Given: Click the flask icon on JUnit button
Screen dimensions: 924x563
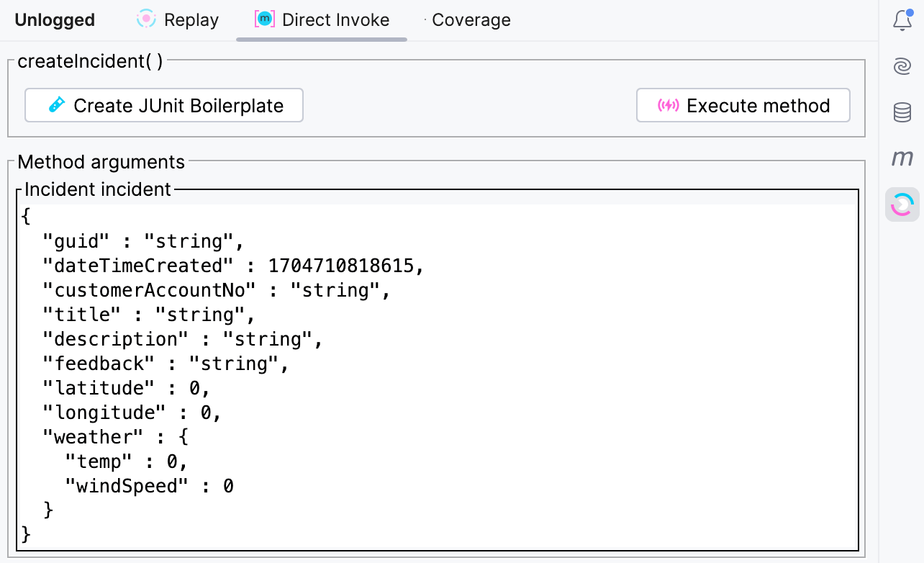Looking at the screenshot, I should click(x=56, y=106).
